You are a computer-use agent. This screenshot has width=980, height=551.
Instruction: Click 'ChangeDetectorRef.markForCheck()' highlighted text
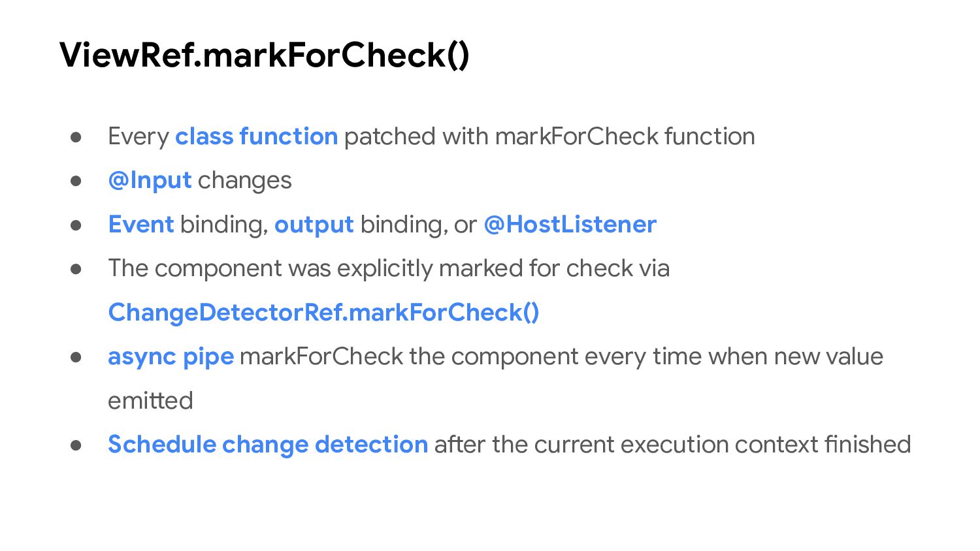click(x=323, y=313)
